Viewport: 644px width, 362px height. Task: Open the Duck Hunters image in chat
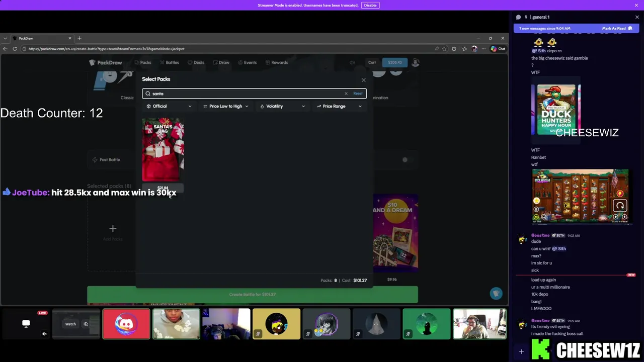(x=556, y=110)
